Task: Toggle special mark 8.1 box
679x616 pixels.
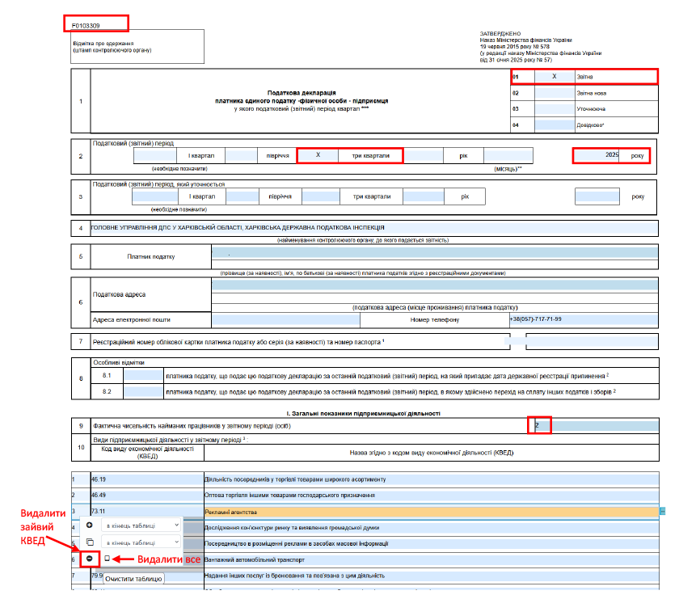Action: point(143,376)
